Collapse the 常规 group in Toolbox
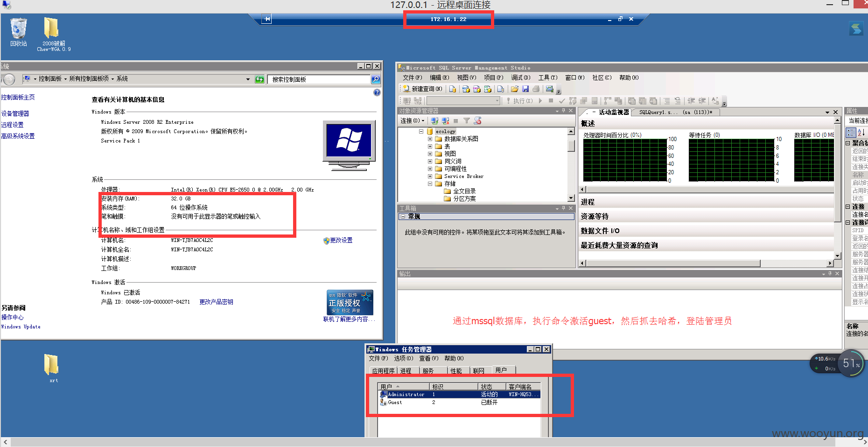 [x=403, y=217]
